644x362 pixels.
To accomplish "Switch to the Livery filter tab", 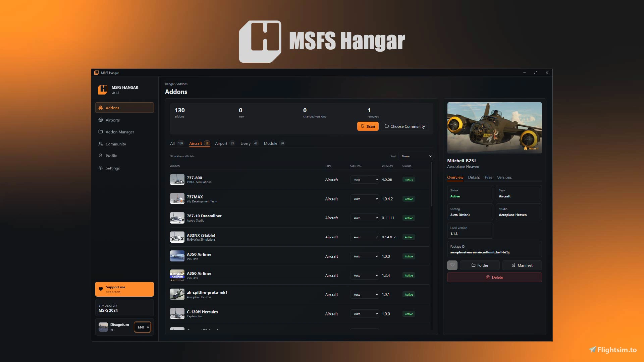I will tap(250, 143).
